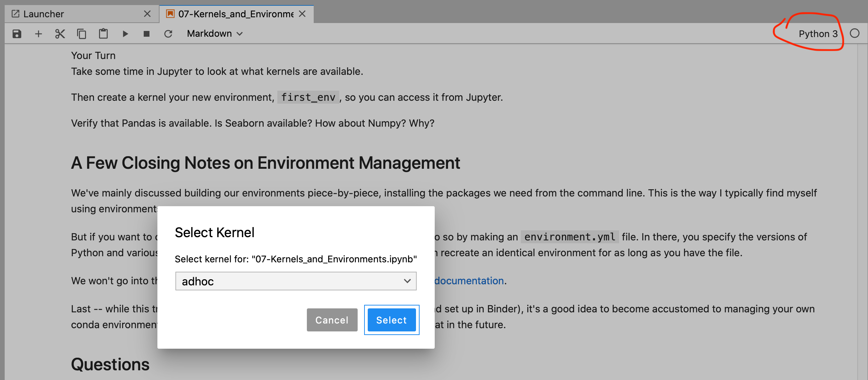868x380 pixels.
Task: Click Cancel in the Select Kernel dialog
Action: tap(332, 320)
